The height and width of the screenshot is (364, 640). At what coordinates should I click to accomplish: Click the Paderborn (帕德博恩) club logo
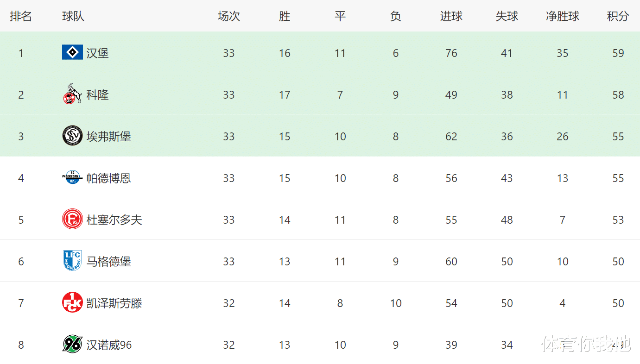coord(72,177)
